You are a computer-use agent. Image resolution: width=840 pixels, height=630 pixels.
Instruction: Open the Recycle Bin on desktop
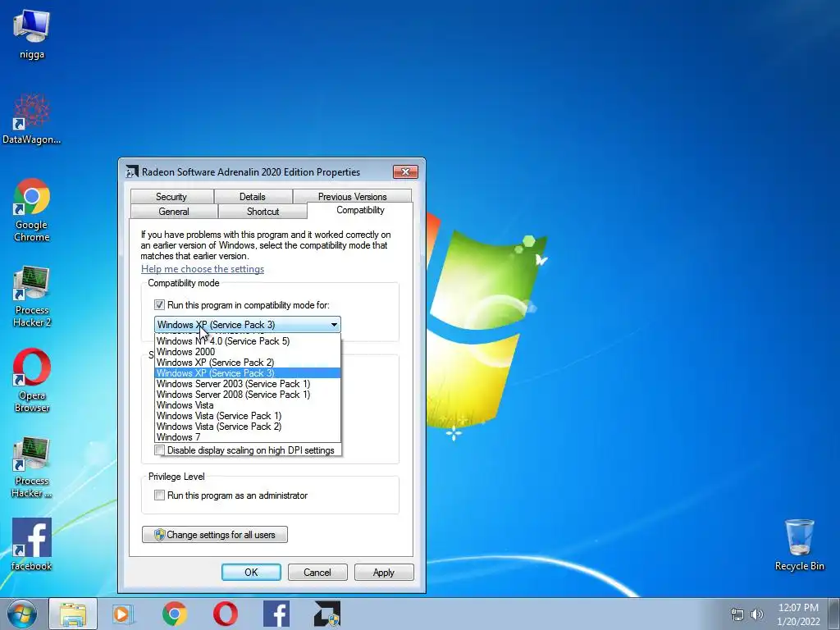(799, 545)
